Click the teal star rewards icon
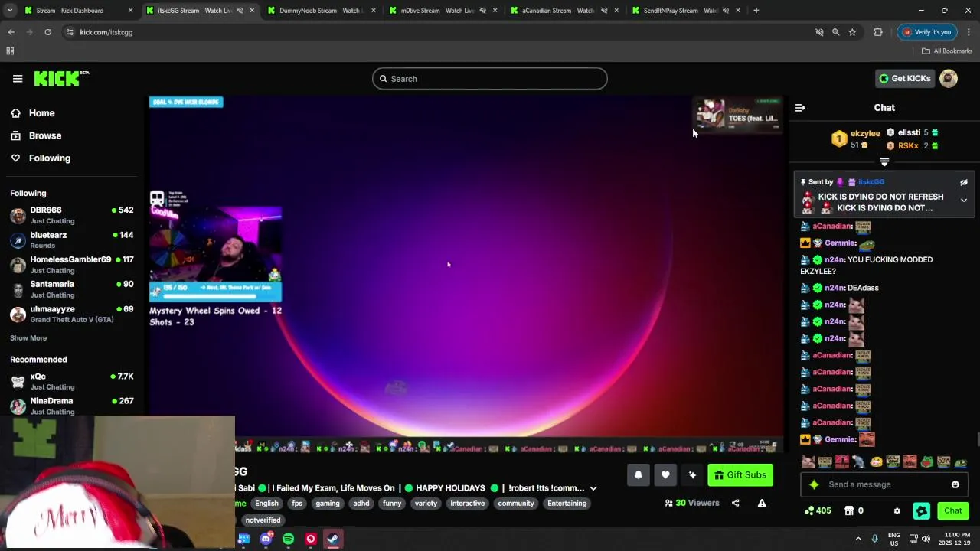The width and height of the screenshot is (980, 551). point(922,510)
